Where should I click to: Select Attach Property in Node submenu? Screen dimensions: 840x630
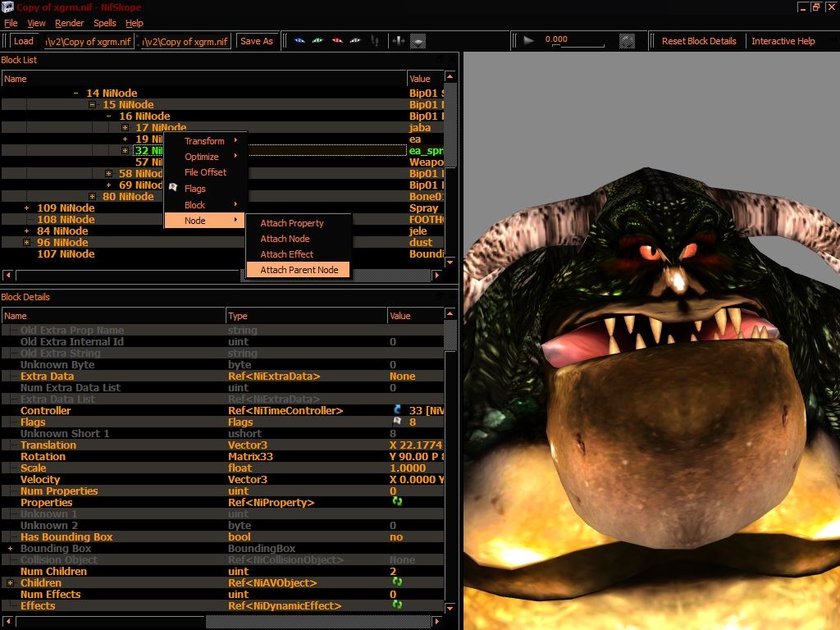[x=299, y=223]
